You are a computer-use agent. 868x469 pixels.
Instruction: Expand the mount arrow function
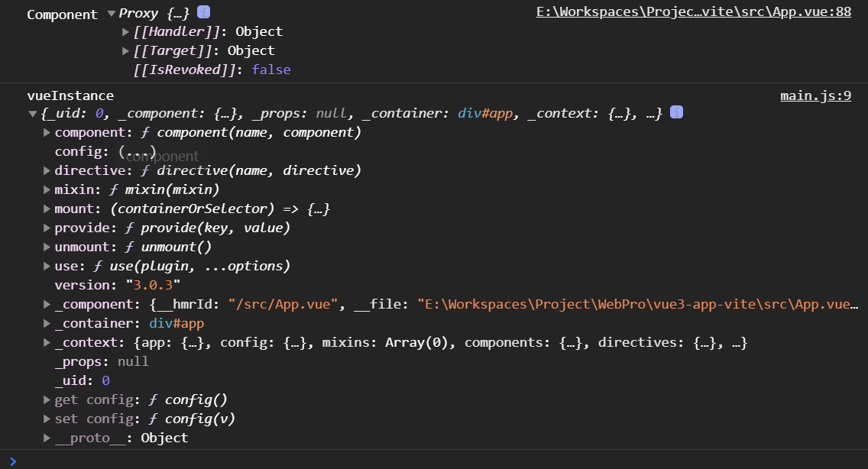(x=47, y=209)
